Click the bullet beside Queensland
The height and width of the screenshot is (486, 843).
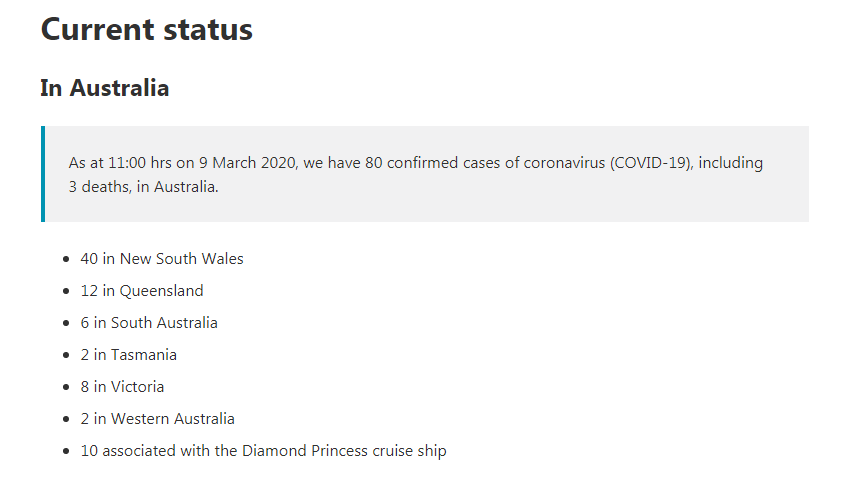pyautogui.click(x=66, y=291)
